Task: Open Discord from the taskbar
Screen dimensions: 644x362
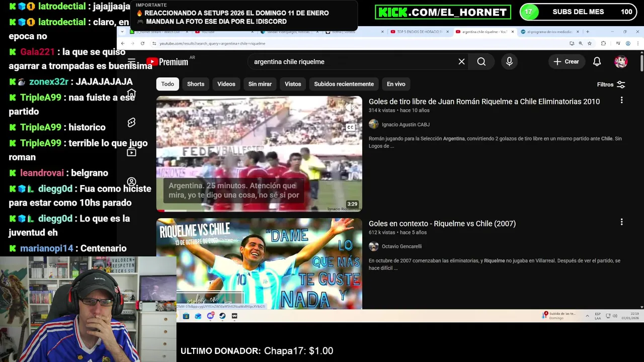Action: pyautogui.click(x=210, y=316)
